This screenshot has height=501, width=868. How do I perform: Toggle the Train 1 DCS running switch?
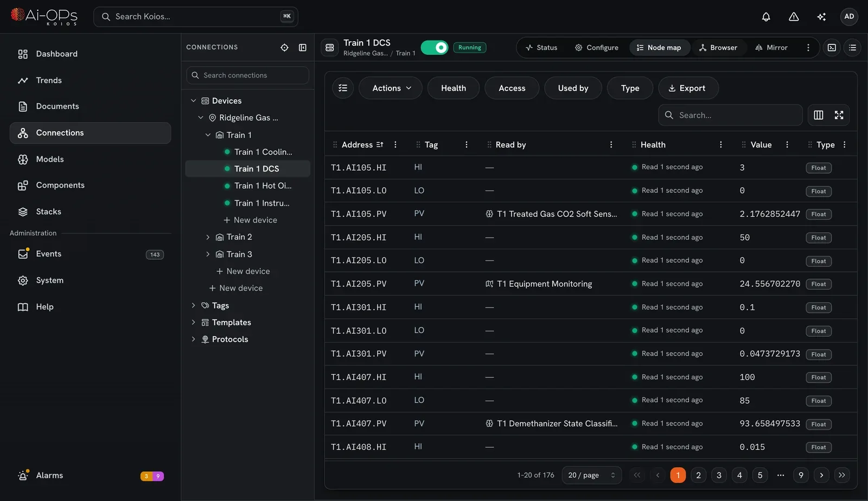(435, 48)
